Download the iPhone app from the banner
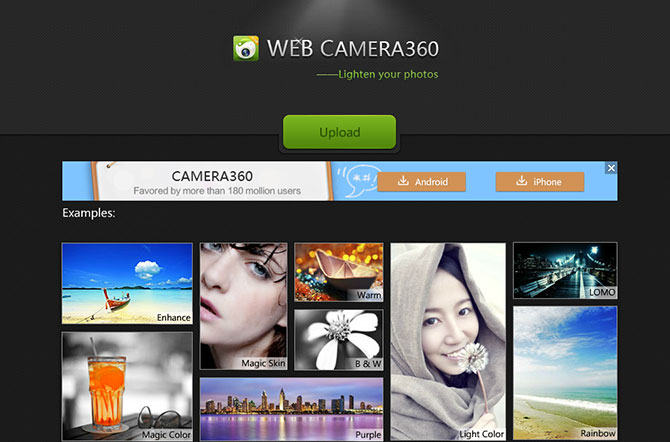This screenshot has height=442, width=670. 539,182
